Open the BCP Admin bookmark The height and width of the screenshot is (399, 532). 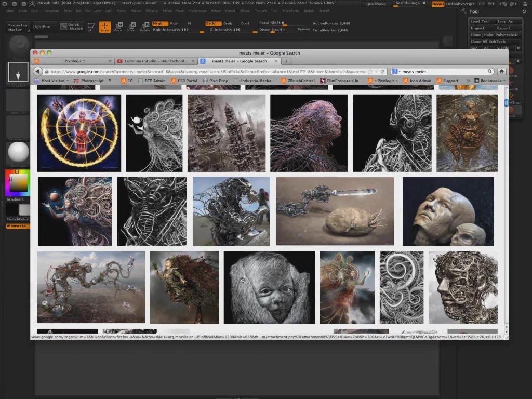(x=152, y=81)
